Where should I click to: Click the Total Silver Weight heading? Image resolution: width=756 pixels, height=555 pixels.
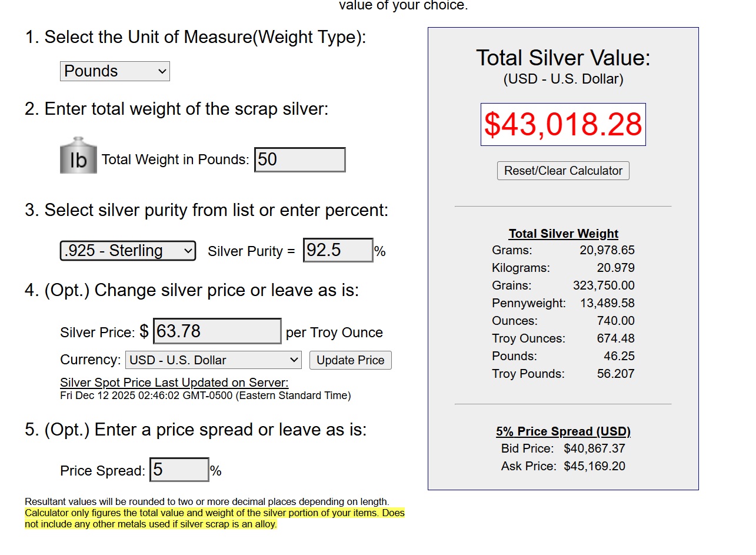[563, 234]
